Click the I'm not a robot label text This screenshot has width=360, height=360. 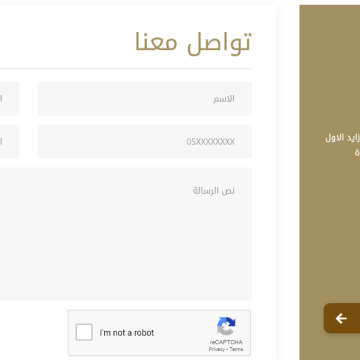[x=127, y=333]
